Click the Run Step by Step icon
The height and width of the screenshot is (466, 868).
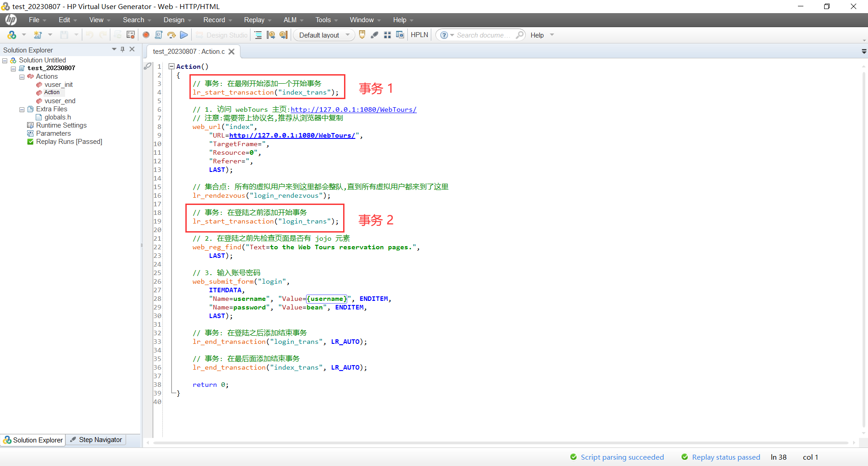(x=171, y=35)
